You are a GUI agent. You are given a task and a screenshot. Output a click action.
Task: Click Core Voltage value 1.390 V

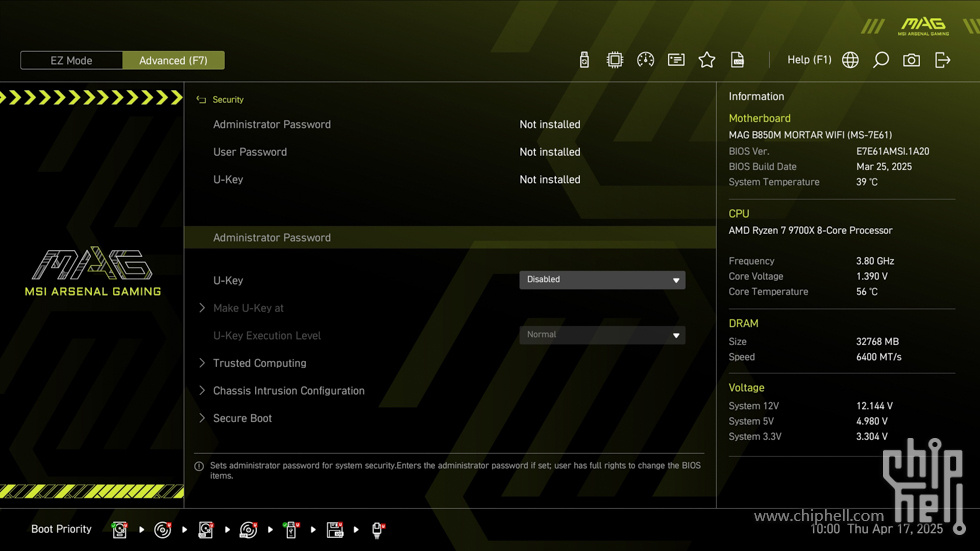(871, 276)
